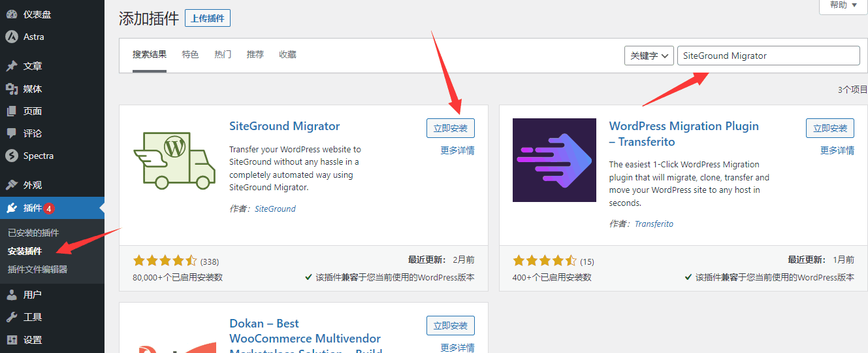868x353 pixels.
Task: Click the (15) rating count
Action: coord(587,261)
